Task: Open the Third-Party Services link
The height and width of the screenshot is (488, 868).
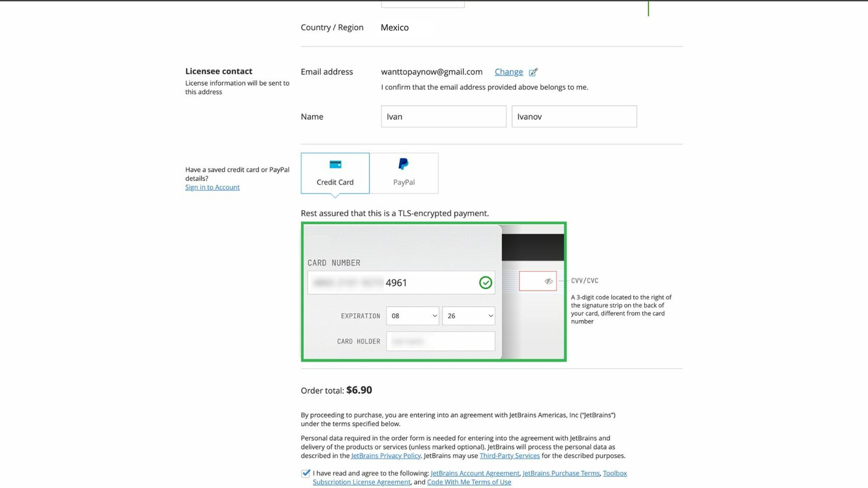Action: 509,455
